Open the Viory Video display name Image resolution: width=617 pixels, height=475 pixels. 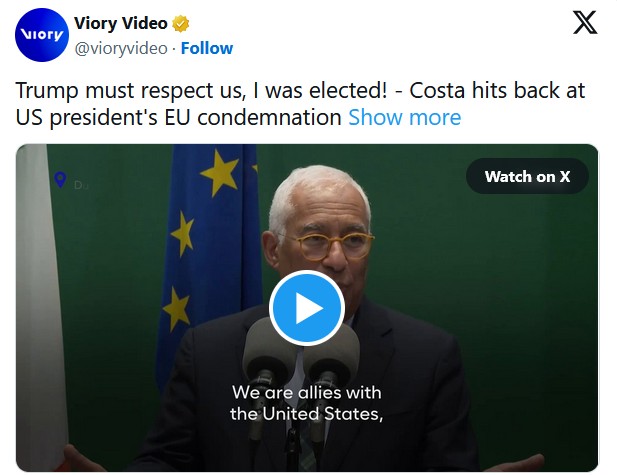[122, 24]
